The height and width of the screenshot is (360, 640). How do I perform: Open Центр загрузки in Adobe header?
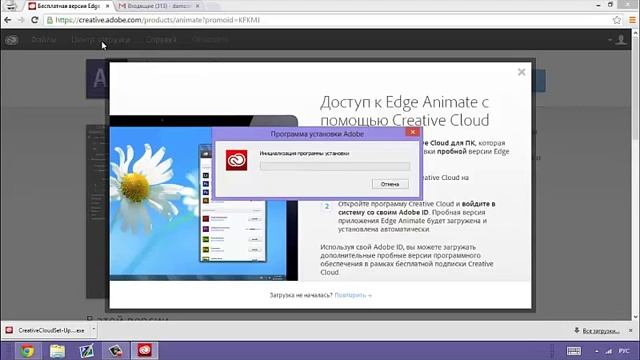[100, 40]
